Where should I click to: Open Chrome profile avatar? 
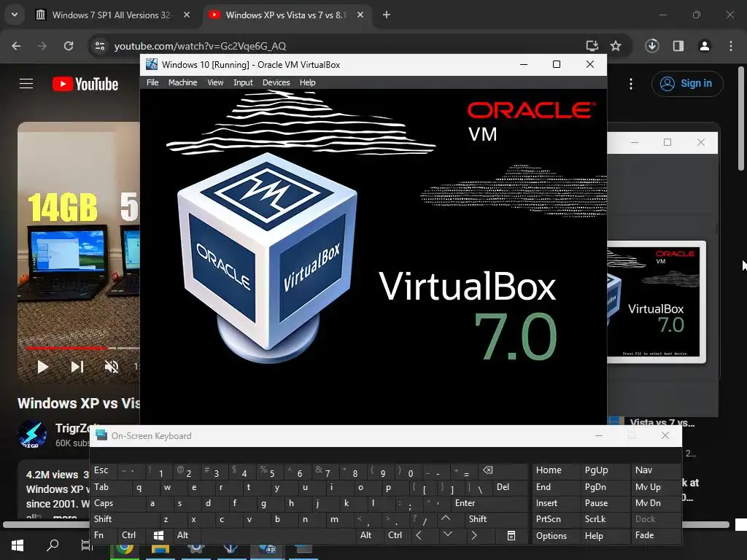705,46
